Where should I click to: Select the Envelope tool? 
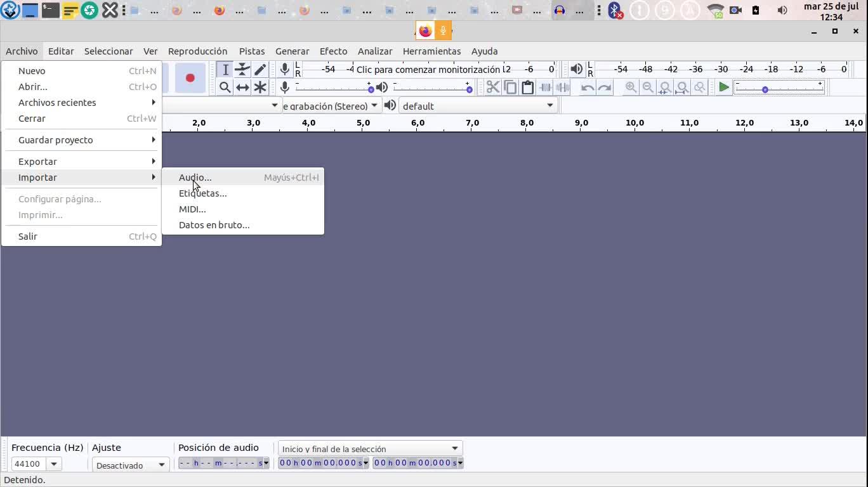coord(242,70)
